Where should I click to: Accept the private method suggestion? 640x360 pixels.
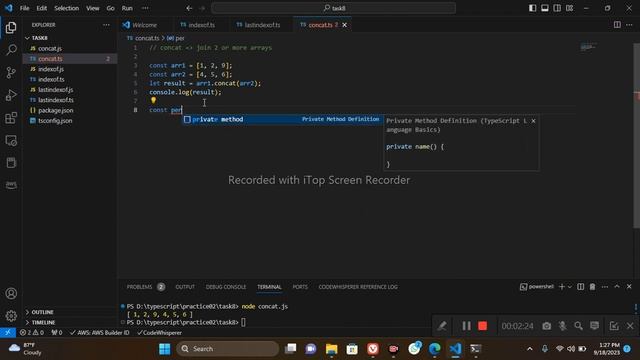pyautogui.click(x=282, y=119)
